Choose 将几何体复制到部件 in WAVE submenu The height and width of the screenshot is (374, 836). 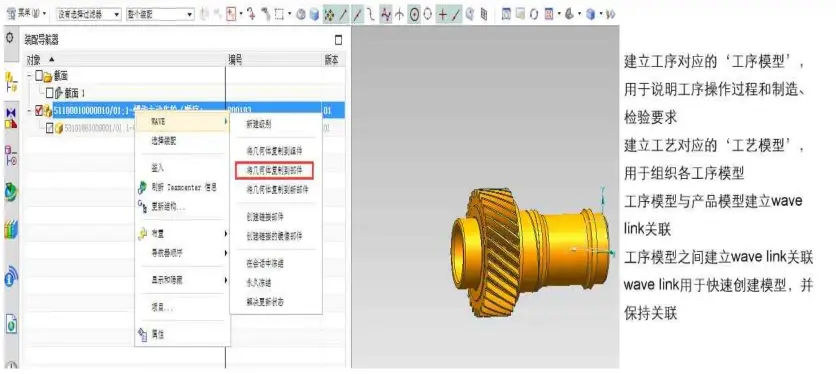(275, 170)
